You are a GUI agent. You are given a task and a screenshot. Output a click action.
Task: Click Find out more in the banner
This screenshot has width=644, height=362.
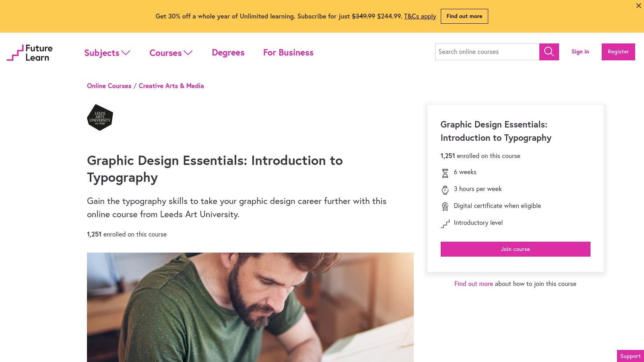464,16
